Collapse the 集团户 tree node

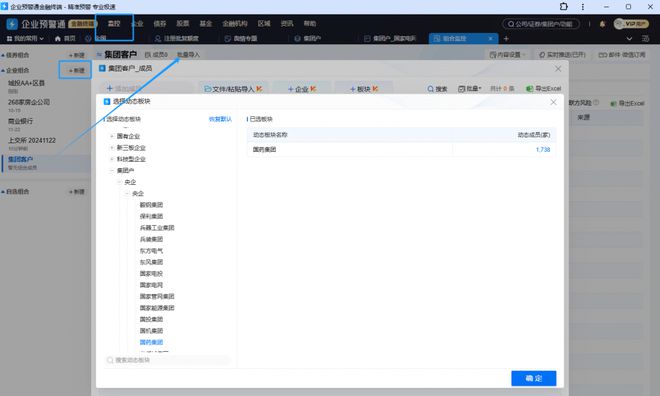point(112,170)
